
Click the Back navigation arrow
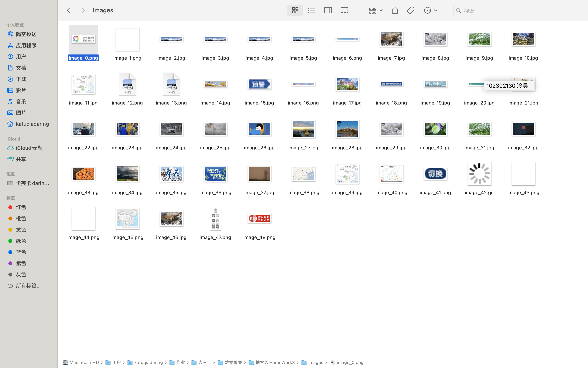69,10
